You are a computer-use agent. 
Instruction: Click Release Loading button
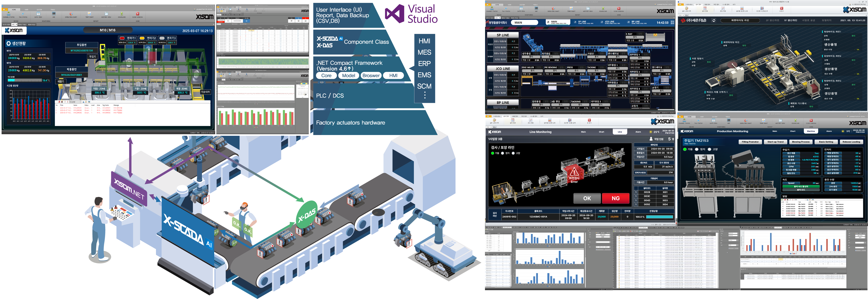point(851,142)
